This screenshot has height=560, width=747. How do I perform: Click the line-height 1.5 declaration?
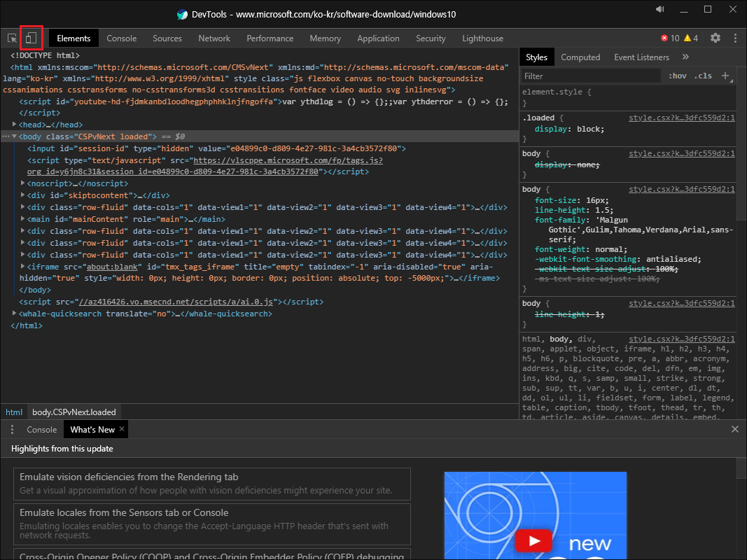point(574,210)
